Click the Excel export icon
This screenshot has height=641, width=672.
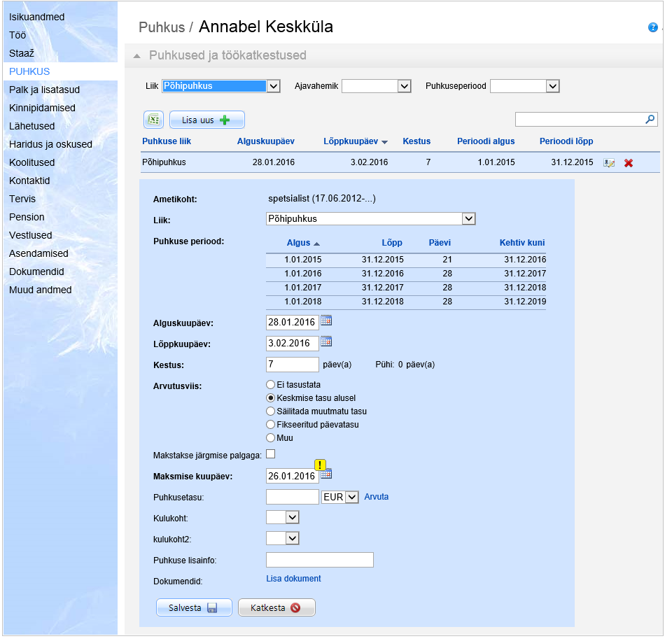tap(154, 120)
